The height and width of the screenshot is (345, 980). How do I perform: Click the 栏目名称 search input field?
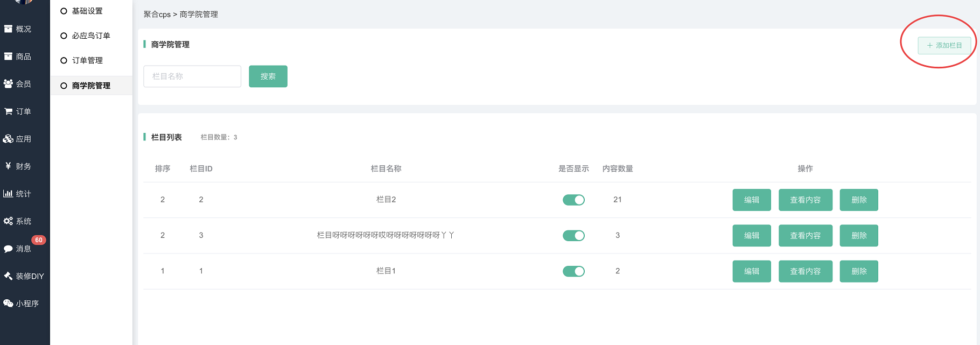coord(192,76)
